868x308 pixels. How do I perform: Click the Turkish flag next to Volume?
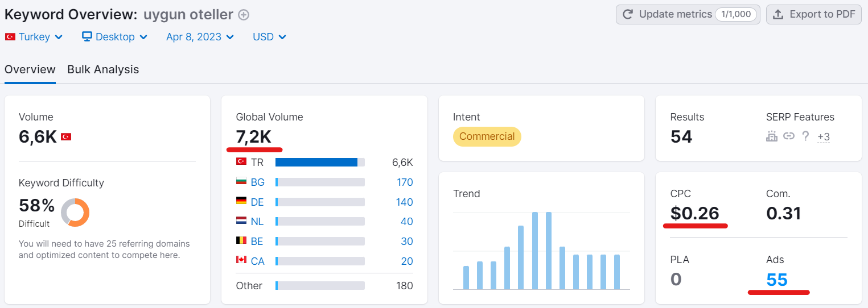pos(66,137)
